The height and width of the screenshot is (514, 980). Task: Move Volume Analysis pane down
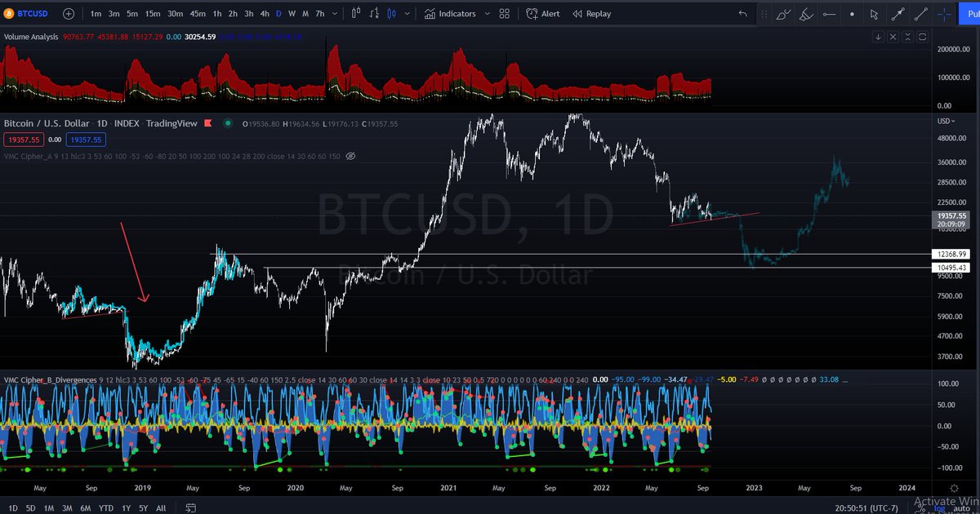click(879, 37)
